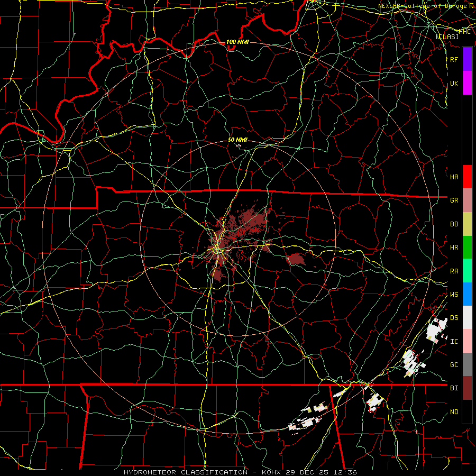Click the 'HYDROMETEOR CLASSIFICATION' caption text
The height and width of the screenshot is (476, 476).
pyautogui.click(x=186, y=472)
